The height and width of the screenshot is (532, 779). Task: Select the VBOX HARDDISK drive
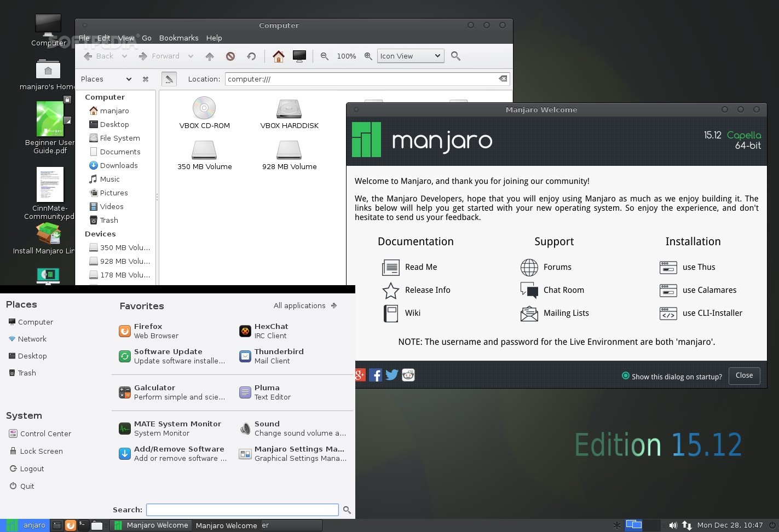coord(289,114)
